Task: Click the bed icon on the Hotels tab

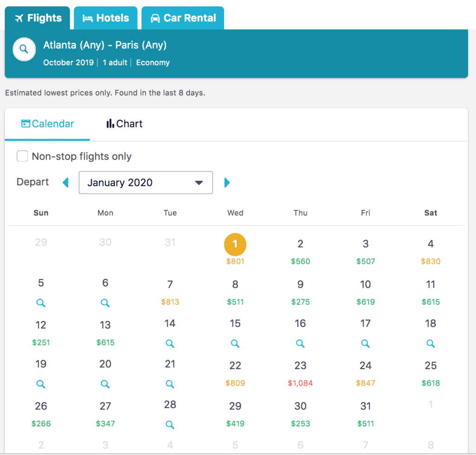Action: [x=88, y=18]
